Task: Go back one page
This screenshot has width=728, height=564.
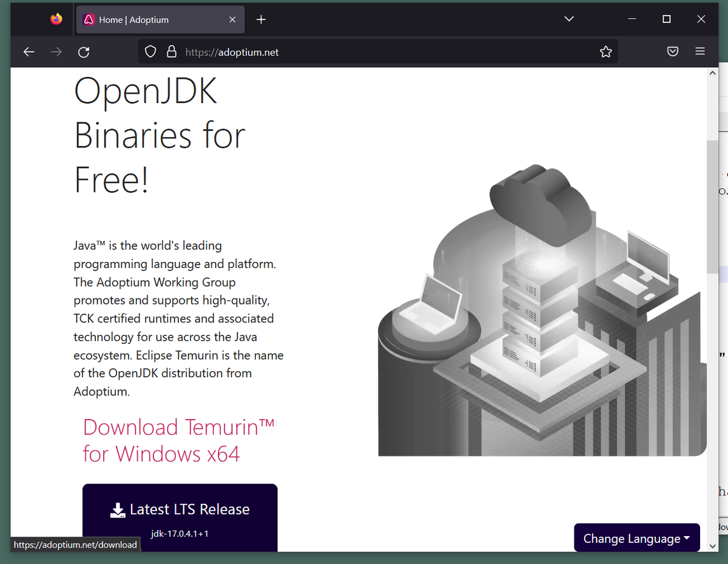Action: click(29, 52)
